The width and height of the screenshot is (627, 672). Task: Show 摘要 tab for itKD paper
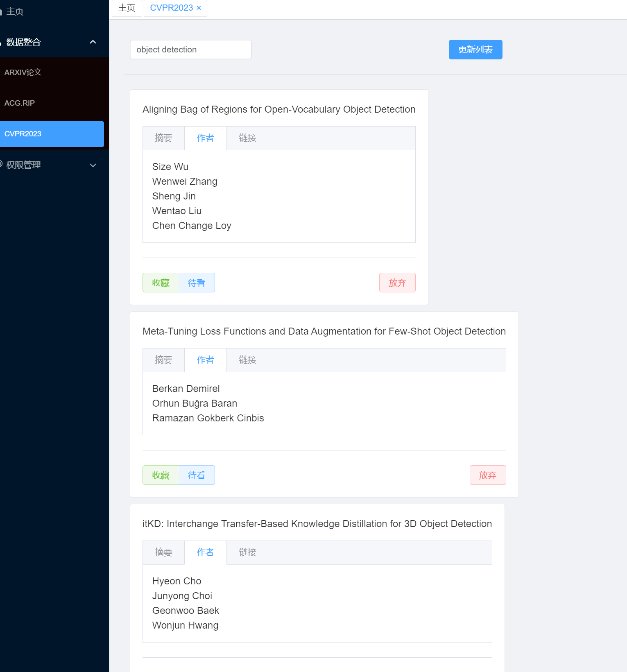coord(164,552)
